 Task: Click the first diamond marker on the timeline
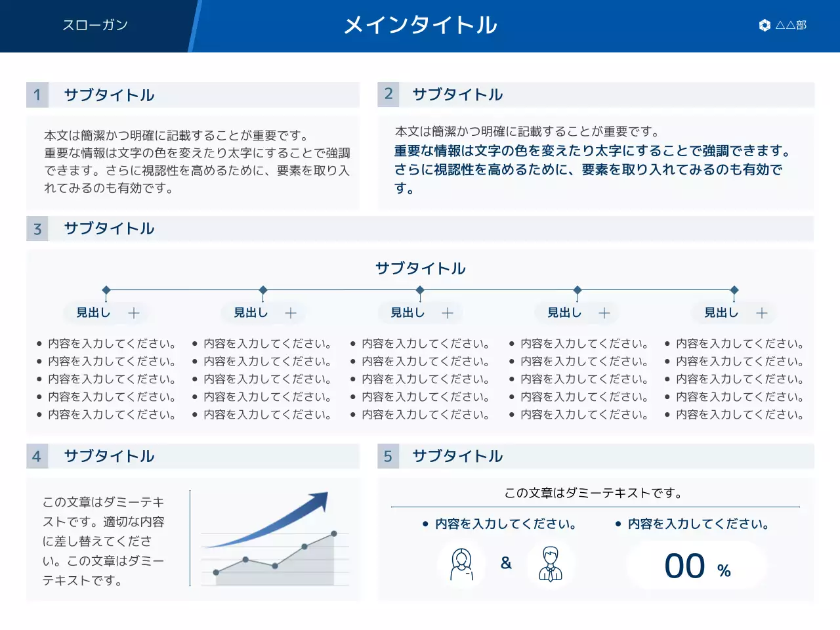click(107, 289)
